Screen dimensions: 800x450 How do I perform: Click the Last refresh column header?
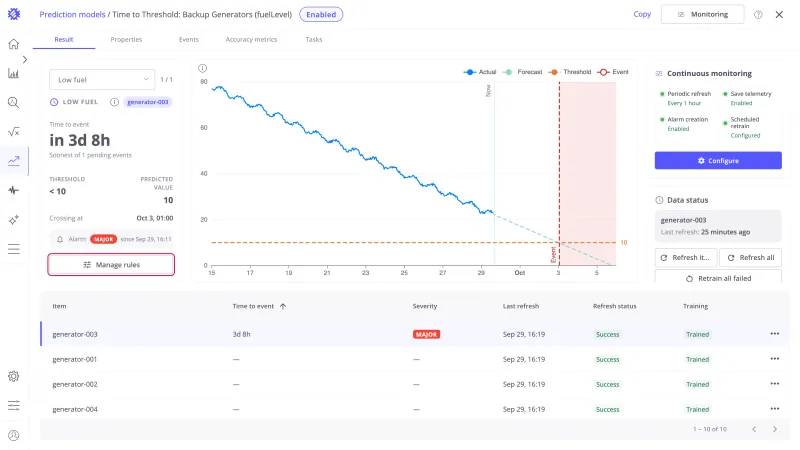520,306
